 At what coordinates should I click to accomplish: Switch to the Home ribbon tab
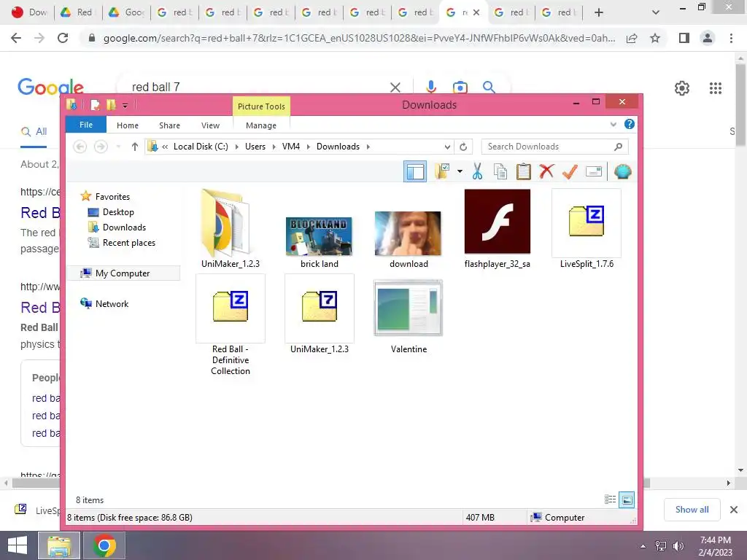point(128,125)
